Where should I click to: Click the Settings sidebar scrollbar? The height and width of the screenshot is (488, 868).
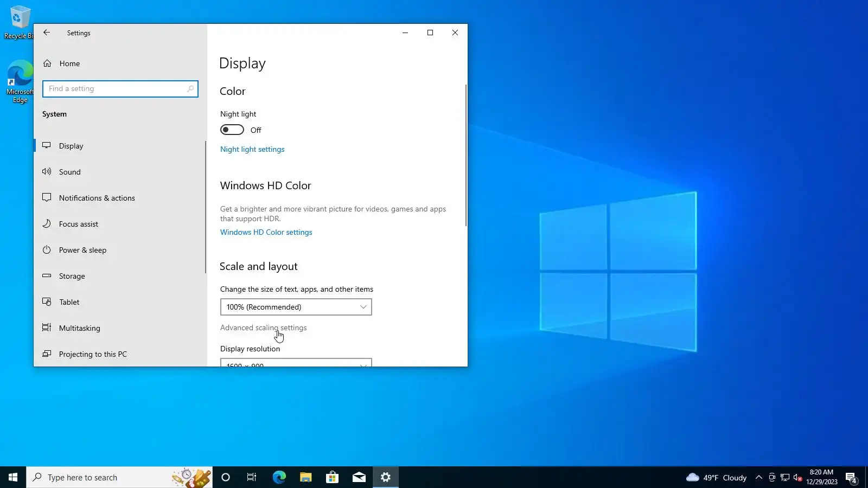pos(205,207)
